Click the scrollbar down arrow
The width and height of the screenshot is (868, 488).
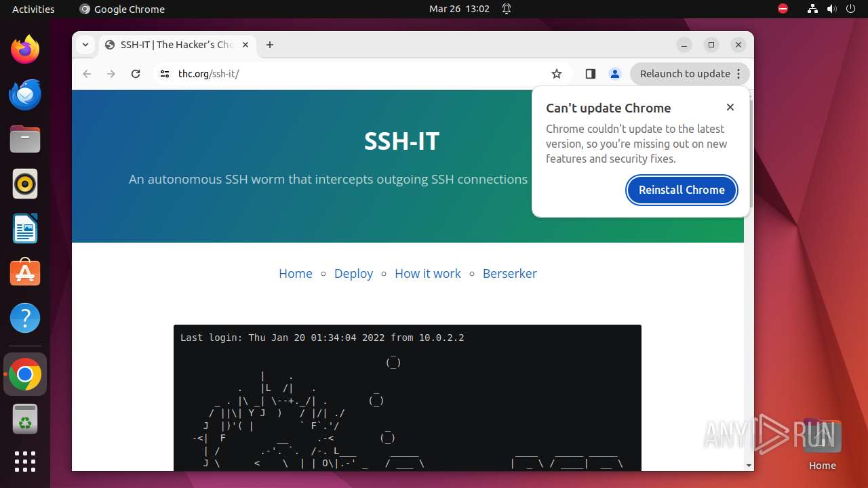tap(749, 466)
